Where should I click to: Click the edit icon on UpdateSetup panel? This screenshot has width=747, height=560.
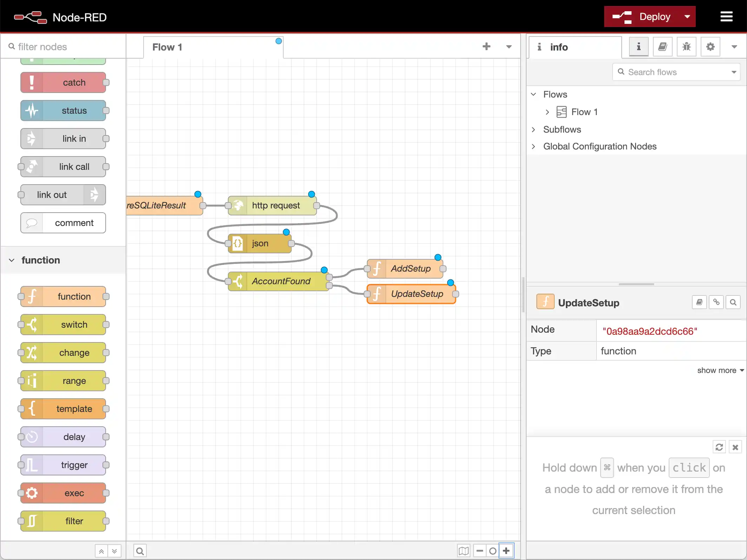click(699, 302)
